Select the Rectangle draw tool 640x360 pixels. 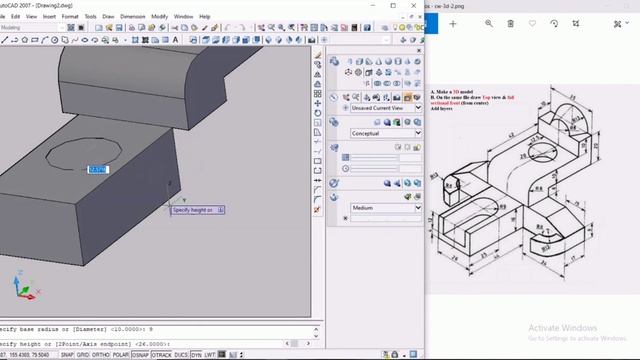point(35,40)
